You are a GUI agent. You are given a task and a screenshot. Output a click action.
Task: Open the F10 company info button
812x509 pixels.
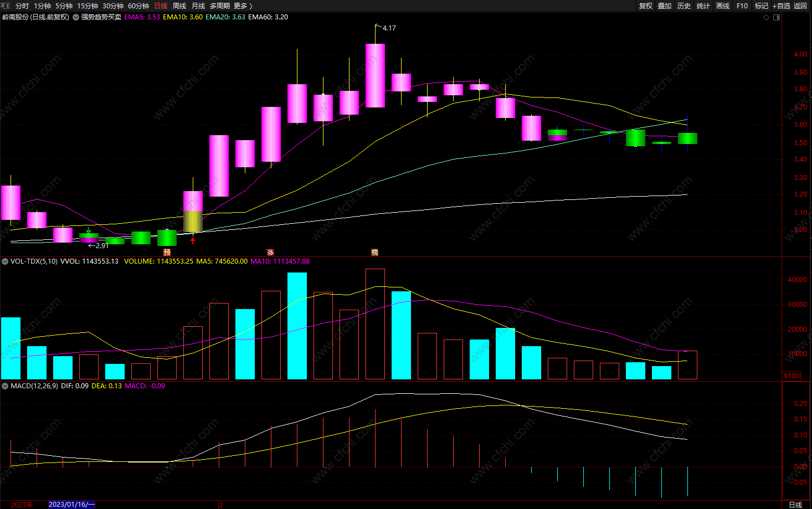click(742, 6)
